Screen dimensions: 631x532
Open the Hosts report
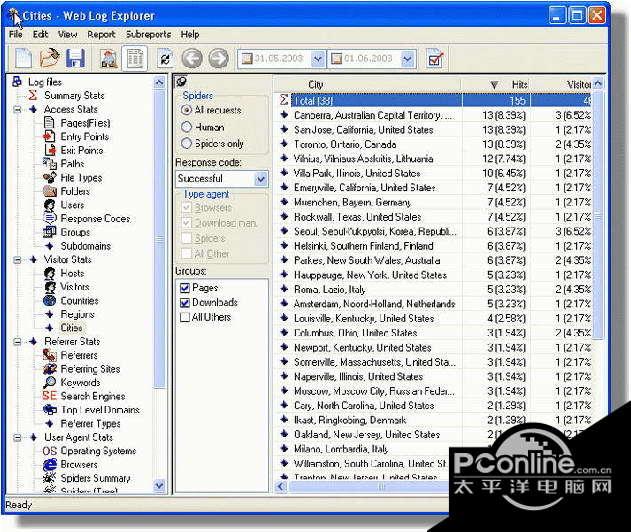[72, 273]
